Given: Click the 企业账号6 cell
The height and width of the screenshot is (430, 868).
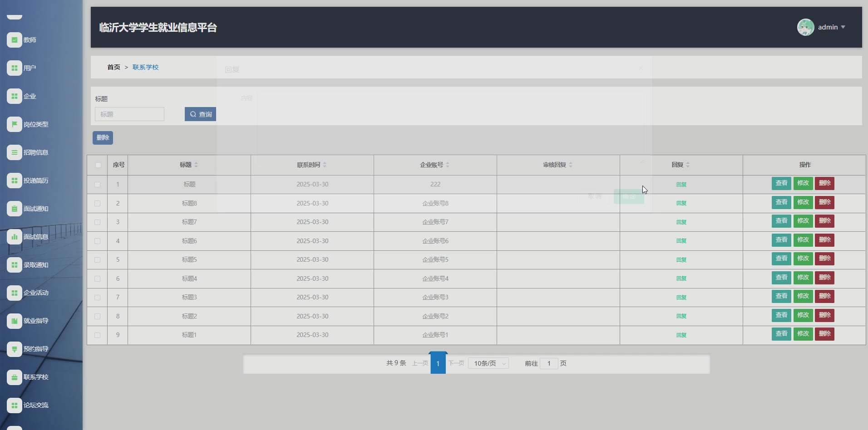Looking at the screenshot, I should pyautogui.click(x=435, y=241).
